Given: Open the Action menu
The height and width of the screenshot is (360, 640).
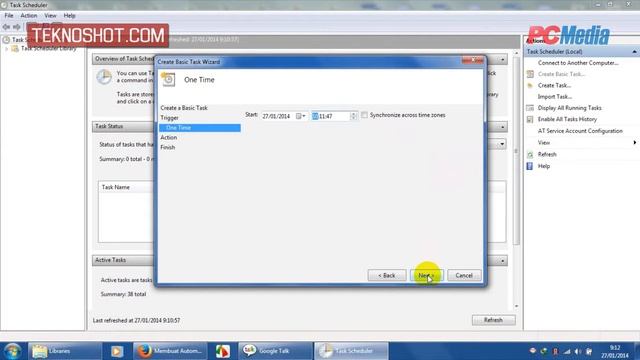Looking at the screenshot, I should point(29,16).
